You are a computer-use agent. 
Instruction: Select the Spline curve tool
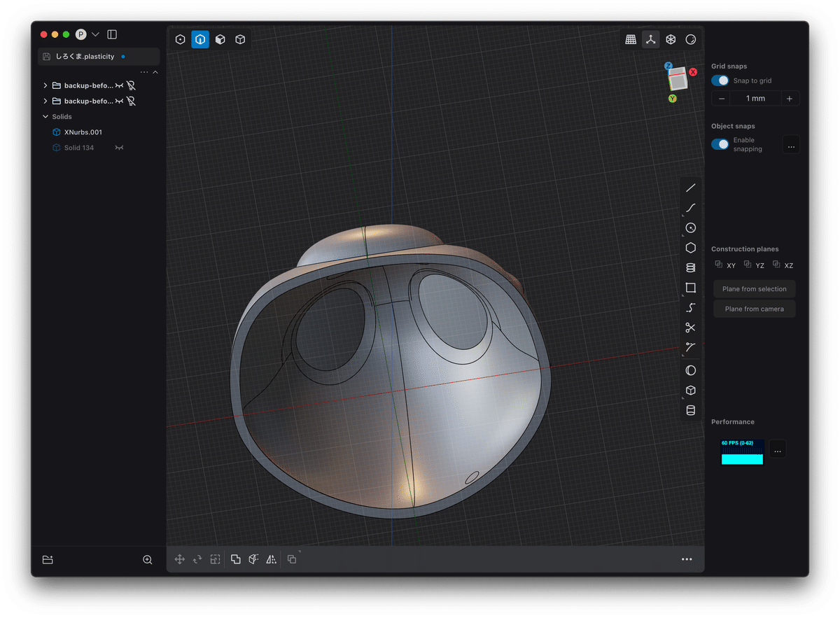click(691, 208)
